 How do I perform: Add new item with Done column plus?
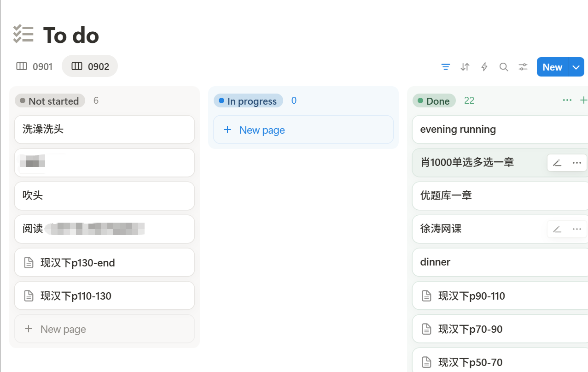(x=583, y=100)
